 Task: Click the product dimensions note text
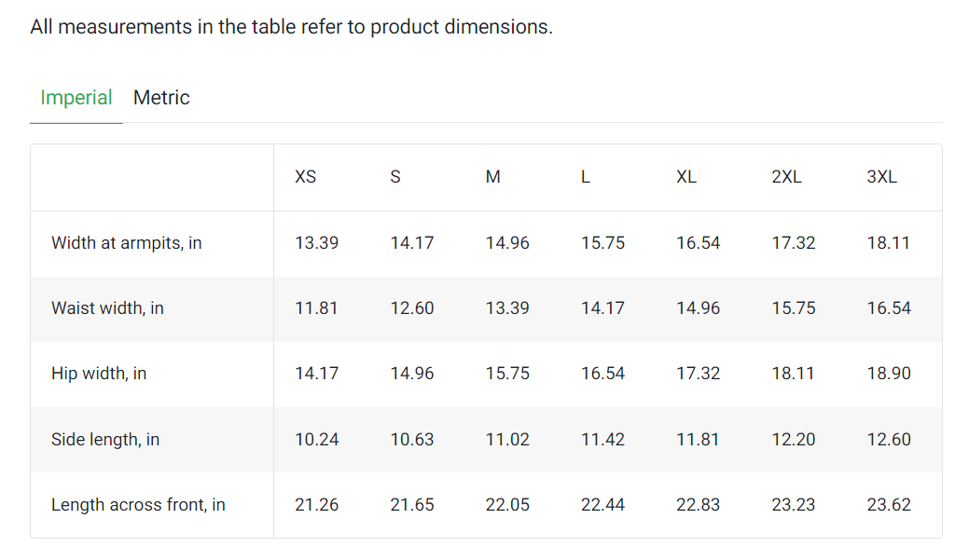291,27
